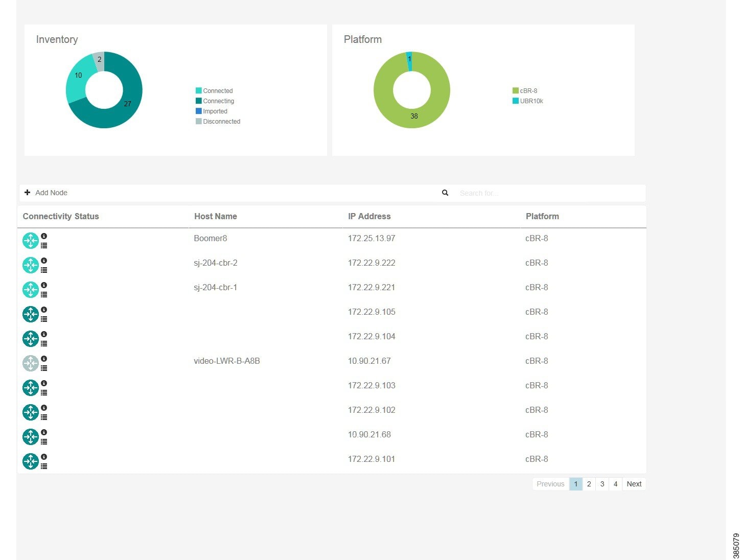Select the grayed router icon for video-LWR-B-A8B

(31, 363)
